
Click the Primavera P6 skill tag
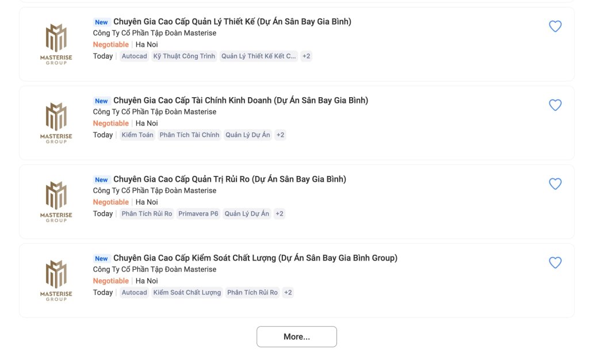(x=198, y=214)
